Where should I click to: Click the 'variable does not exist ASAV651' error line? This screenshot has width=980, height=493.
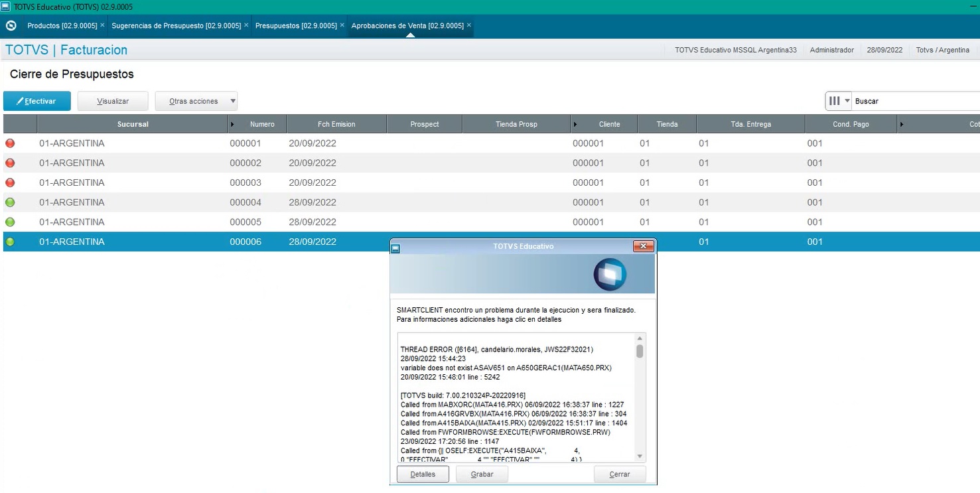506,368
